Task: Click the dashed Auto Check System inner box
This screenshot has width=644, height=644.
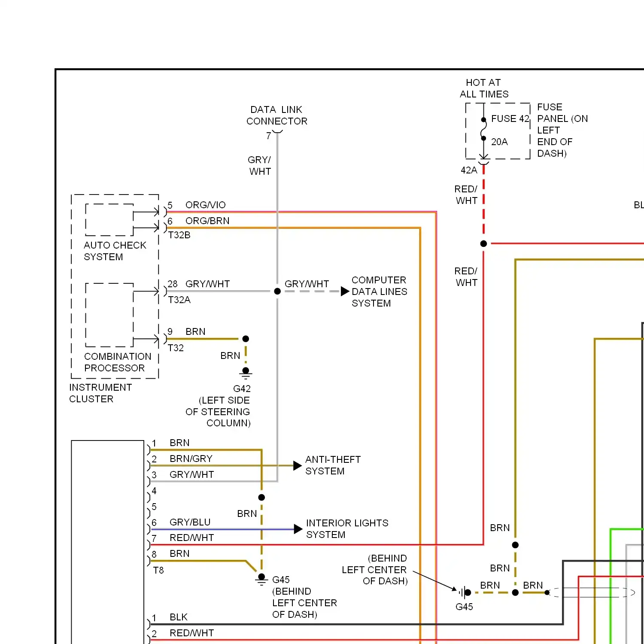Action: (109, 220)
